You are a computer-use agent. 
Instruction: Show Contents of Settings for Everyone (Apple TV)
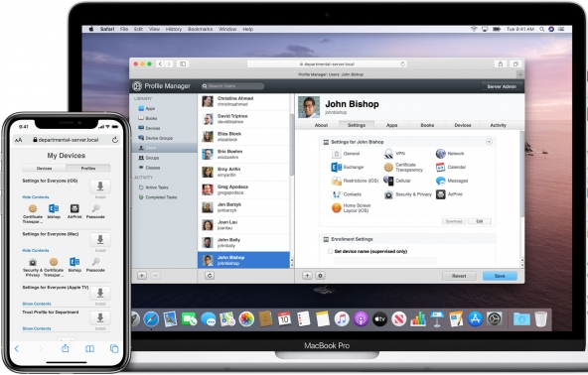click(37, 304)
